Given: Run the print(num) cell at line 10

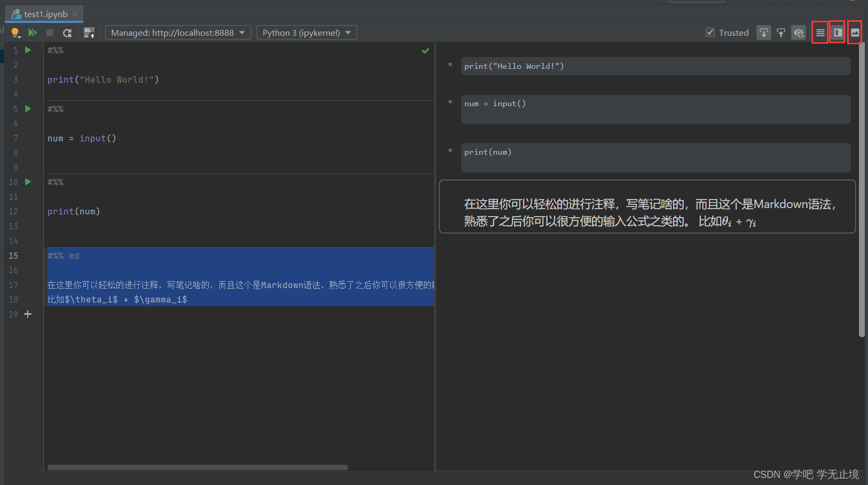Looking at the screenshot, I should coord(28,182).
